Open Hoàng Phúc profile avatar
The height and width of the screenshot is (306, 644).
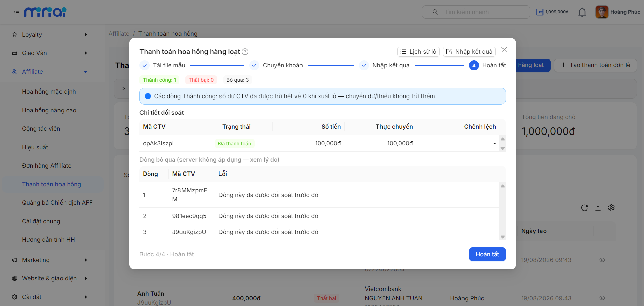[602, 12]
